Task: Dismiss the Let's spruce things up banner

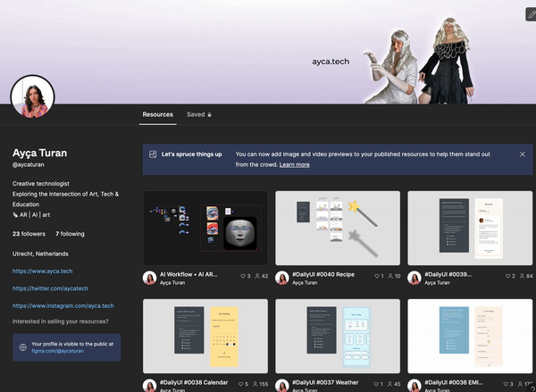Action: 523,154
